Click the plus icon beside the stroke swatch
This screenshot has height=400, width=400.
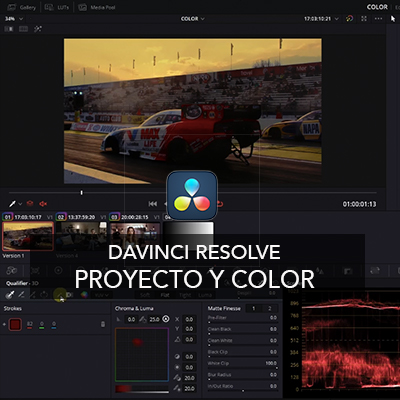coord(4,324)
